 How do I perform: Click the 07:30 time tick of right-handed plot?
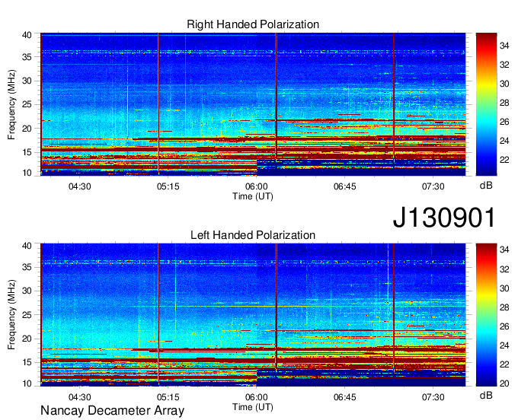pos(433,186)
